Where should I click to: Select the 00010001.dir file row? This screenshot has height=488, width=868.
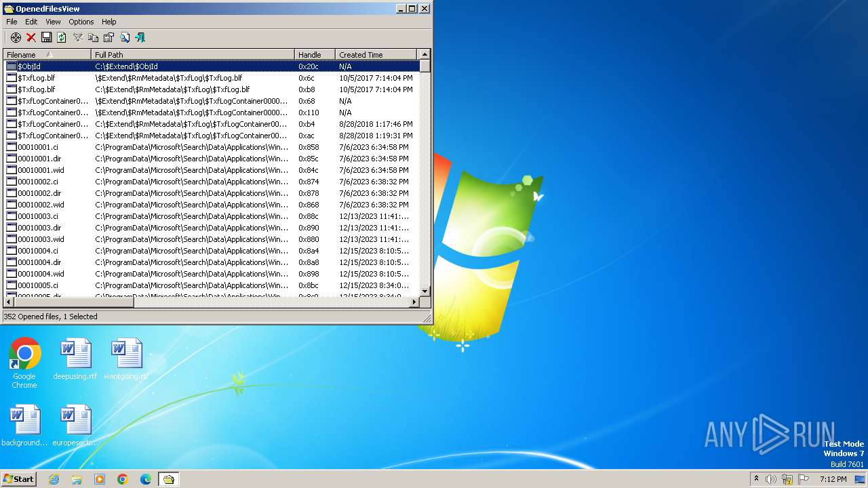point(212,159)
